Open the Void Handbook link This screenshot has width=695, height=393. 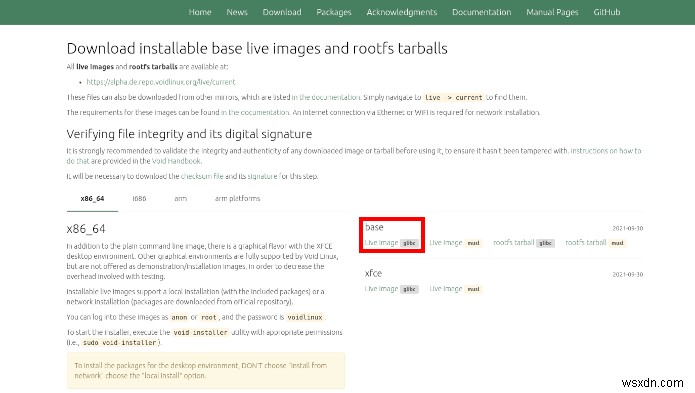pyautogui.click(x=176, y=161)
